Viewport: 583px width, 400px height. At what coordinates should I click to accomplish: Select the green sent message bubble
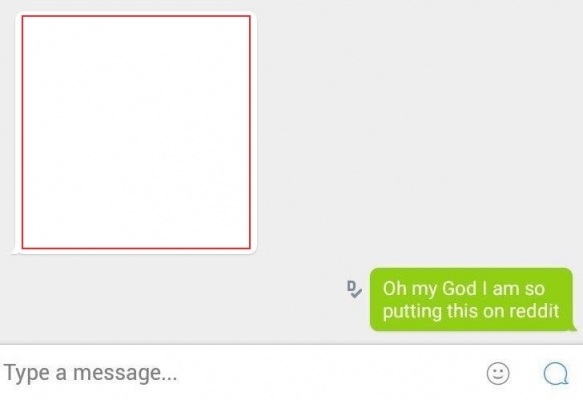(x=471, y=299)
